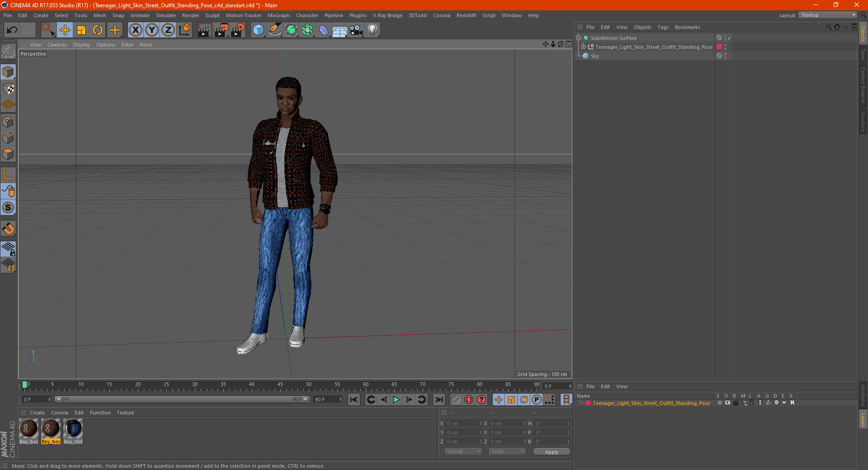Add a Light object bulb icon
The height and width of the screenshot is (470, 868).
click(373, 30)
